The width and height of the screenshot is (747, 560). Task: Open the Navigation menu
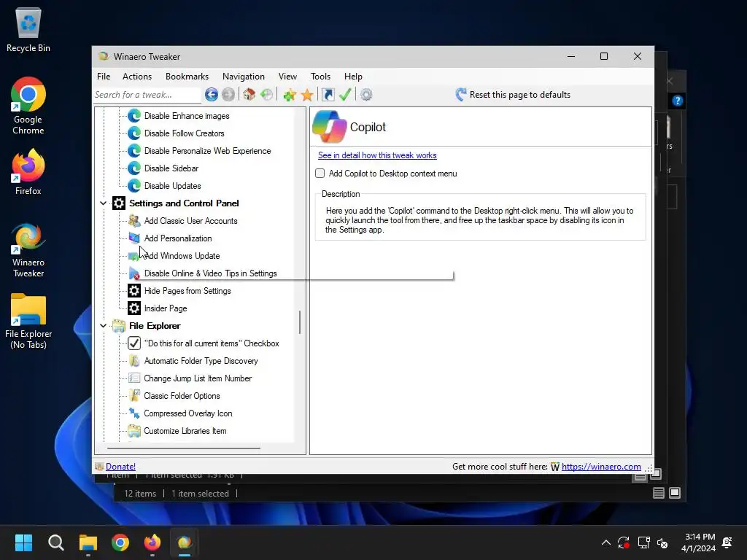point(244,76)
